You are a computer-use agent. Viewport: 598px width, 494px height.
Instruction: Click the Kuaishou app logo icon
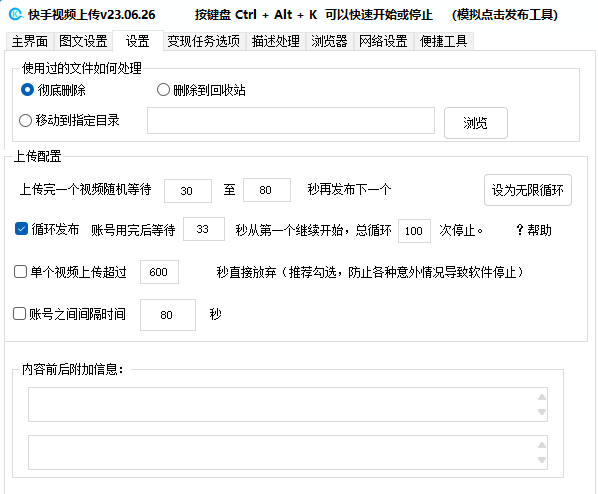pyautogui.click(x=16, y=14)
